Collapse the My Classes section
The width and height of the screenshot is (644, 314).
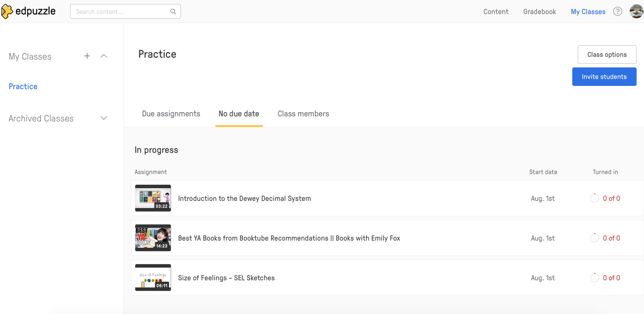[x=104, y=56]
